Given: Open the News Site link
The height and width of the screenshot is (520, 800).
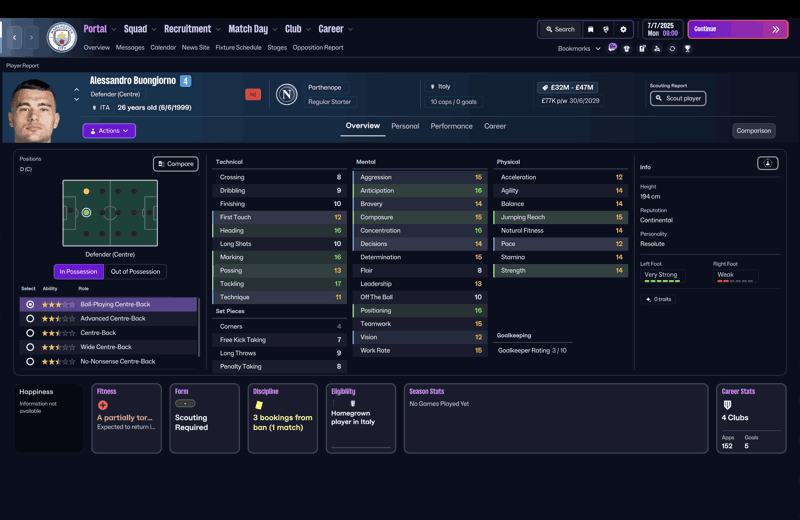Looking at the screenshot, I should [195, 47].
